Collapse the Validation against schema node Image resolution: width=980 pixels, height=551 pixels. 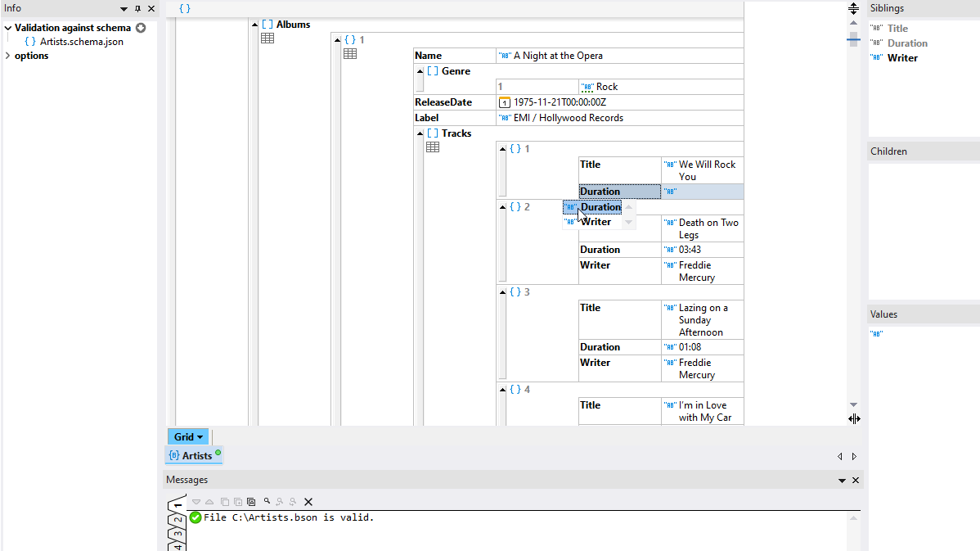pyautogui.click(x=8, y=28)
